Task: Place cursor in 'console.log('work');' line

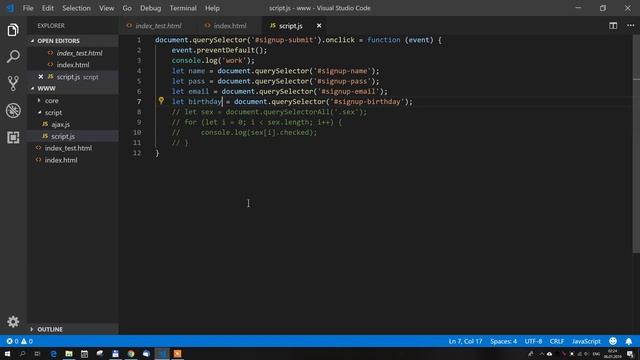Action: click(213, 60)
